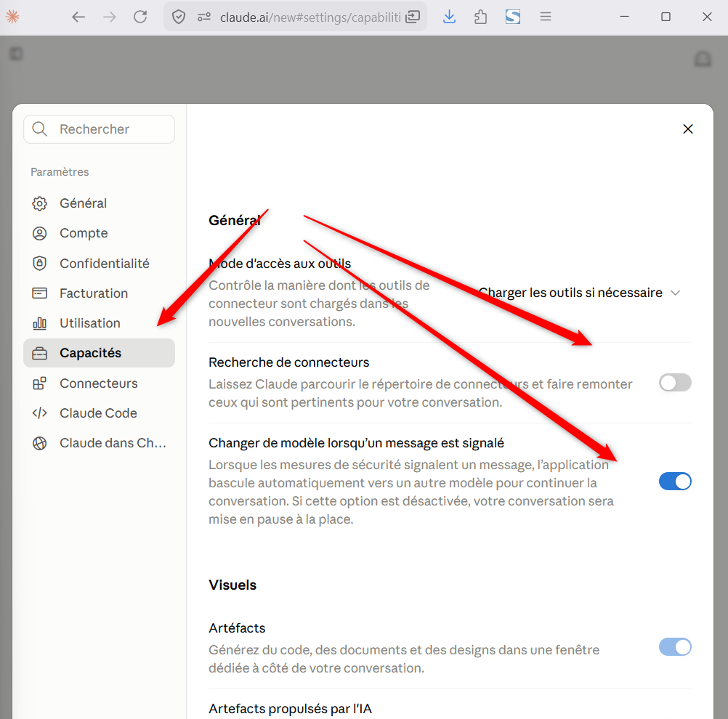
Task: Open the extensions puzzle icon
Action: (481, 17)
